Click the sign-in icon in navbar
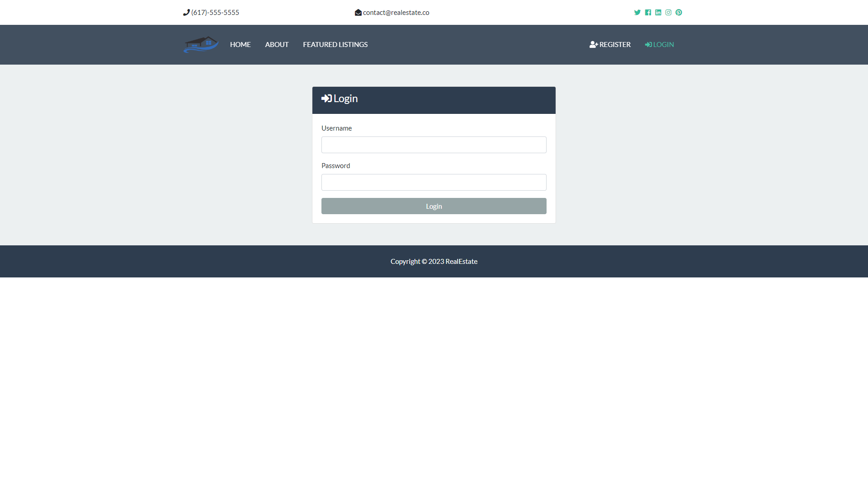Viewport: 868px width, 488px height. (648, 44)
